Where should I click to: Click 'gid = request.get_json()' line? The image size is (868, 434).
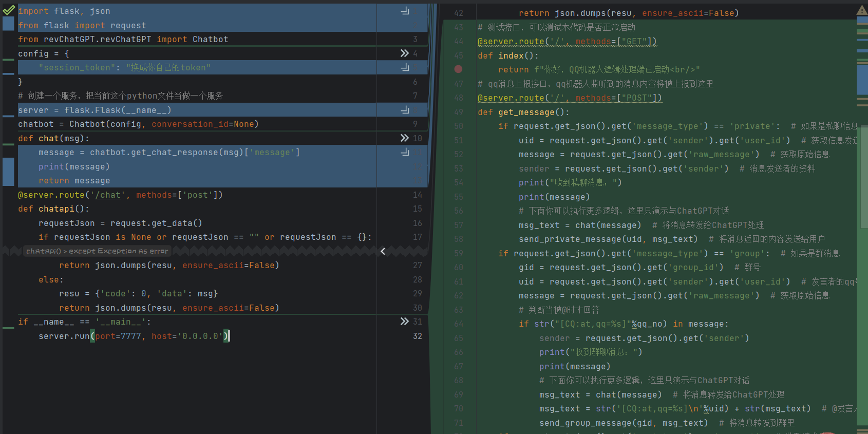coord(621,268)
